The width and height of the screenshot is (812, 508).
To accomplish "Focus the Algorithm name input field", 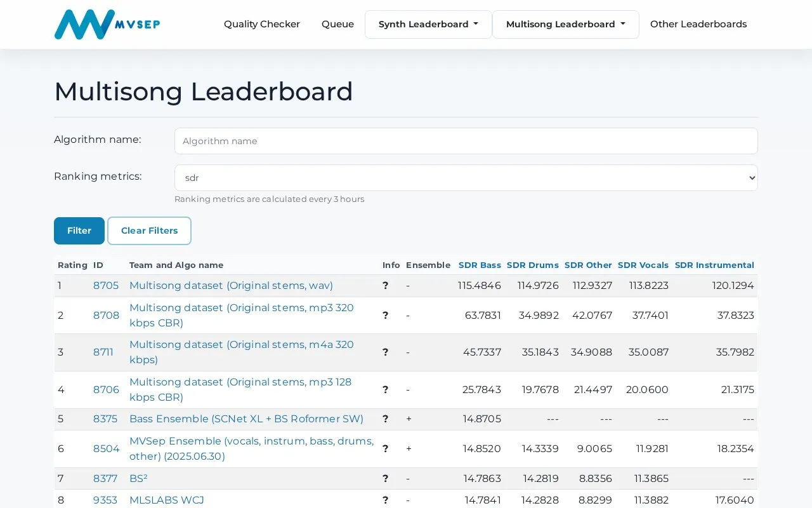I will click(466, 141).
